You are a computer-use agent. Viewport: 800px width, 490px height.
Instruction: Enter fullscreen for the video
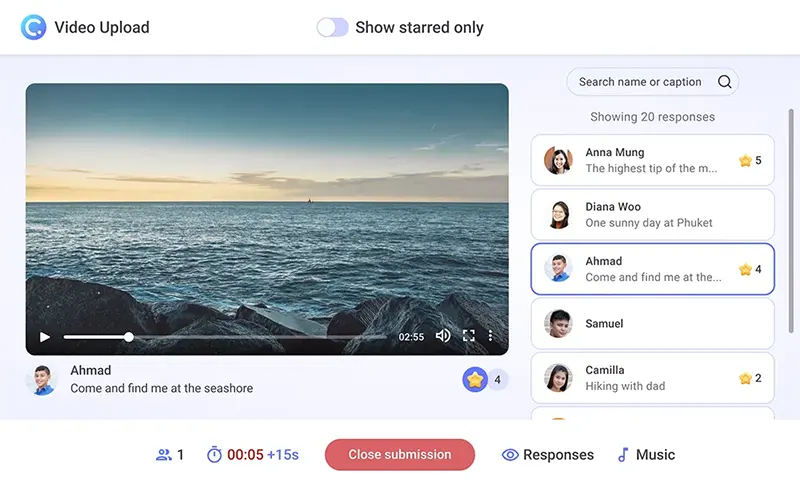(x=468, y=335)
